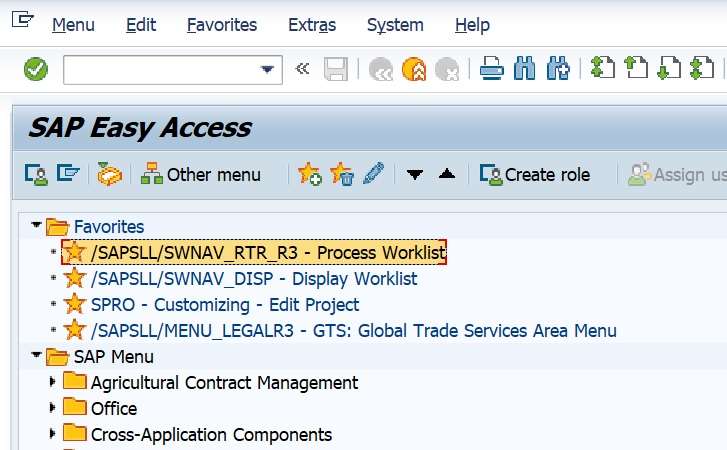Open the command field dropdown arrow
This screenshot has width=727, height=450.
coord(267,70)
